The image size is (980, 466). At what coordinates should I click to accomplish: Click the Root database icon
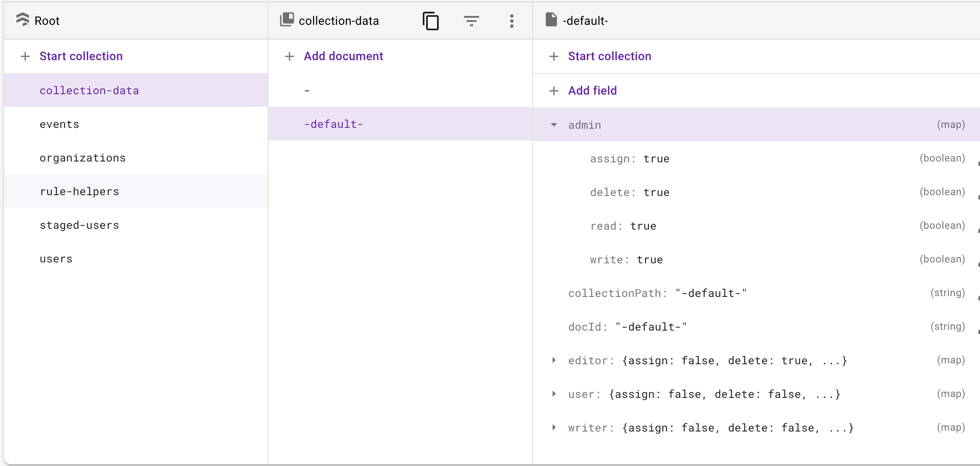click(23, 20)
